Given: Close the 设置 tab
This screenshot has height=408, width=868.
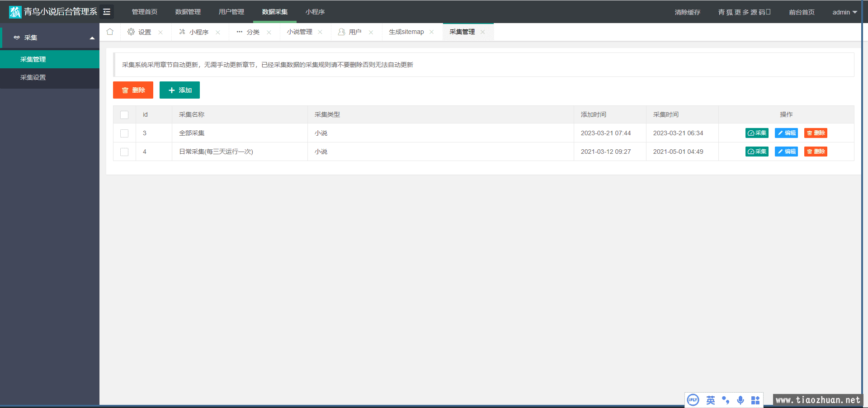Looking at the screenshot, I should (160, 32).
